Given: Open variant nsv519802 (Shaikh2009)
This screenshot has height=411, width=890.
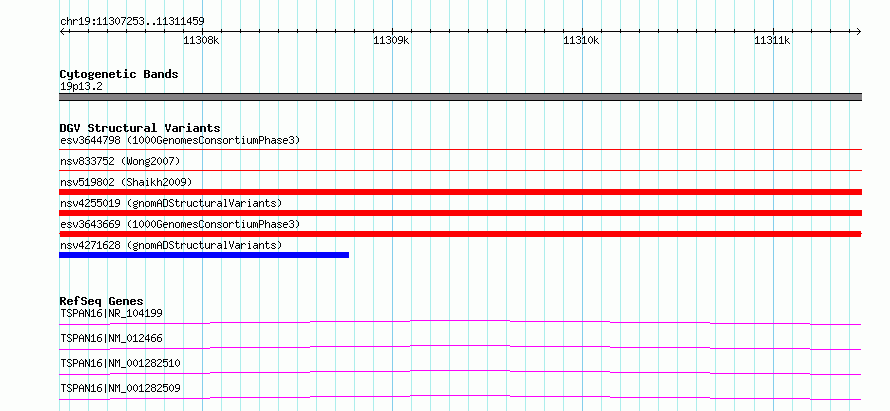Looking at the screenshot, I should click(x=126, y=182).
